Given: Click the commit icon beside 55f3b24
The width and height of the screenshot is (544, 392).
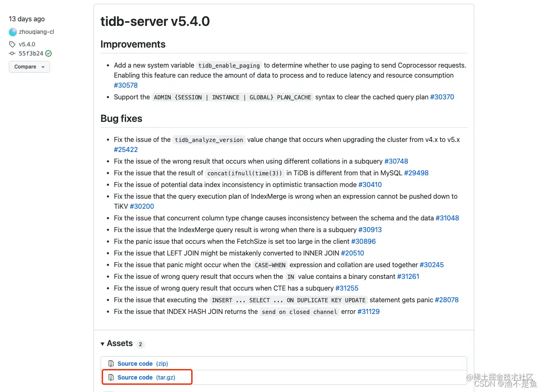Looking at the screenshot, I should coord(12,53).
